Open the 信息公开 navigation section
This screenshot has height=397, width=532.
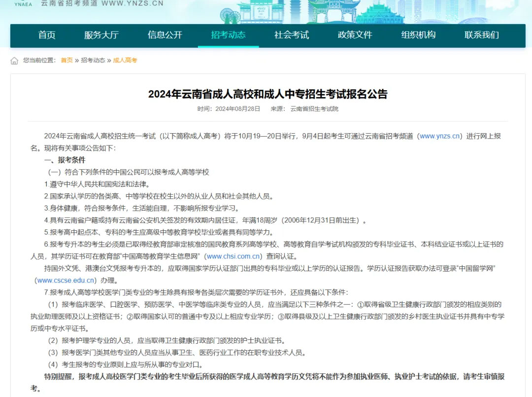tap(165, 36)
